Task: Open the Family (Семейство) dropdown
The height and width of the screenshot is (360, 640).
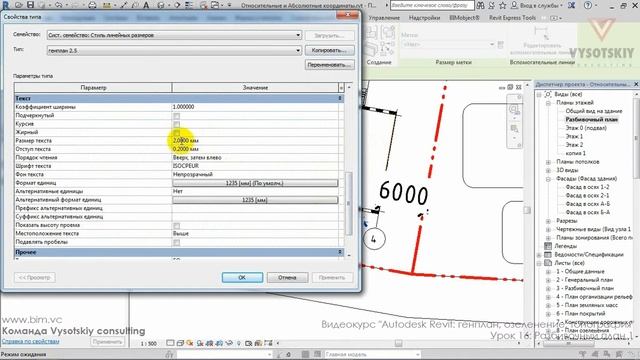Action: click(x=174, y=35)
